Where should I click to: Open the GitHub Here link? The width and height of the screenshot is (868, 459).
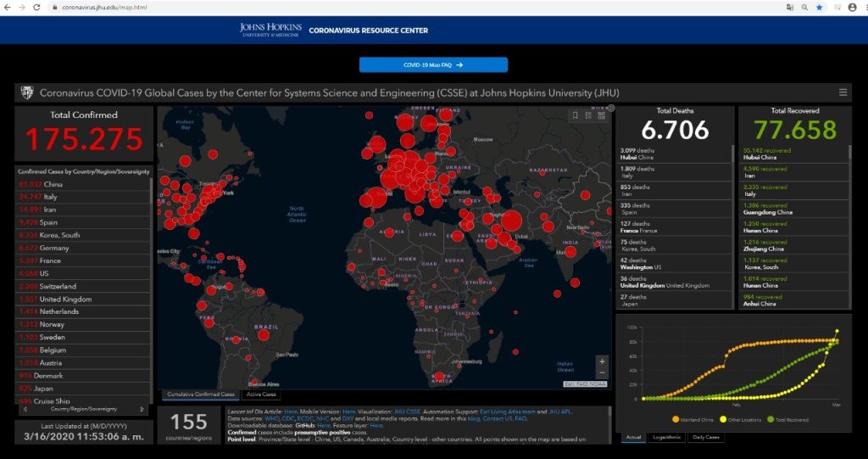tap(323, 425)
